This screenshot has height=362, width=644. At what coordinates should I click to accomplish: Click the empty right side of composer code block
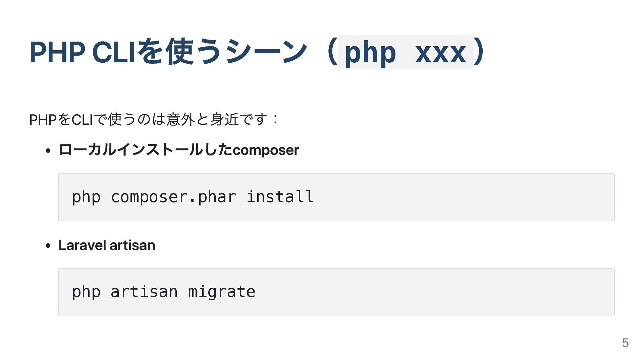pyautogui.click(x=503, y=197)
